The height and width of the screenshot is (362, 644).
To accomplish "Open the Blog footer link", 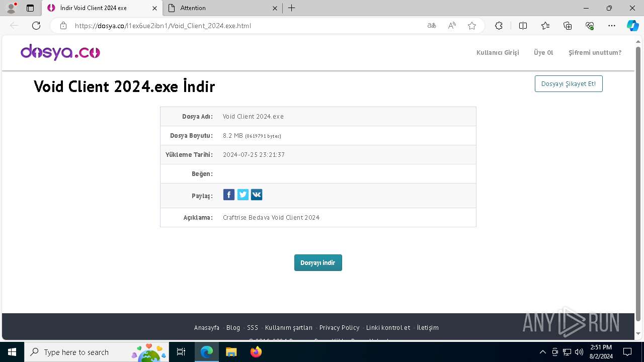I will point(233,327).
